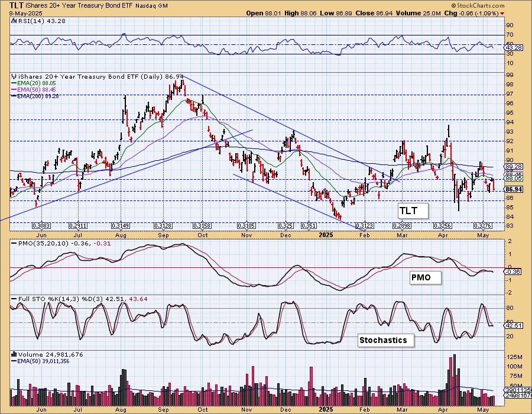Click the 'EMA(20) 88.05' legend entry

coord(37,83)
